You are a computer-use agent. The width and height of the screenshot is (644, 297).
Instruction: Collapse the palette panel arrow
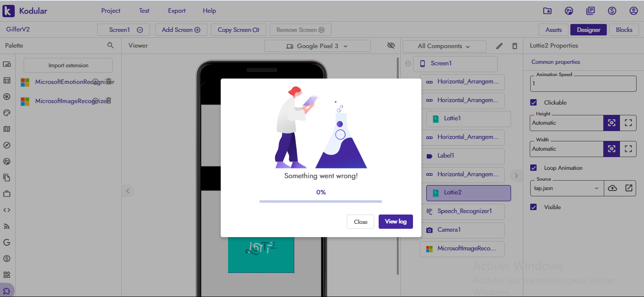coord(128,191)
